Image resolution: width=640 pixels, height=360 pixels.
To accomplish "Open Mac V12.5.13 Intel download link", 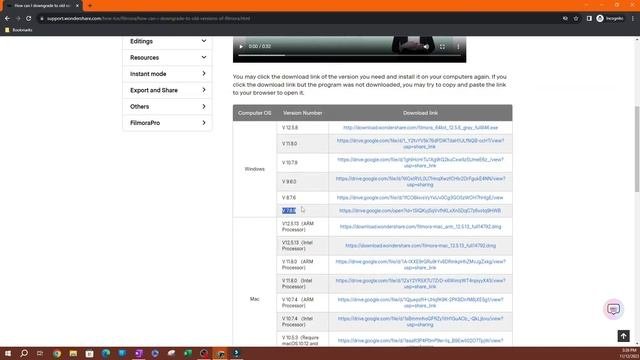I will pos(420,246).
